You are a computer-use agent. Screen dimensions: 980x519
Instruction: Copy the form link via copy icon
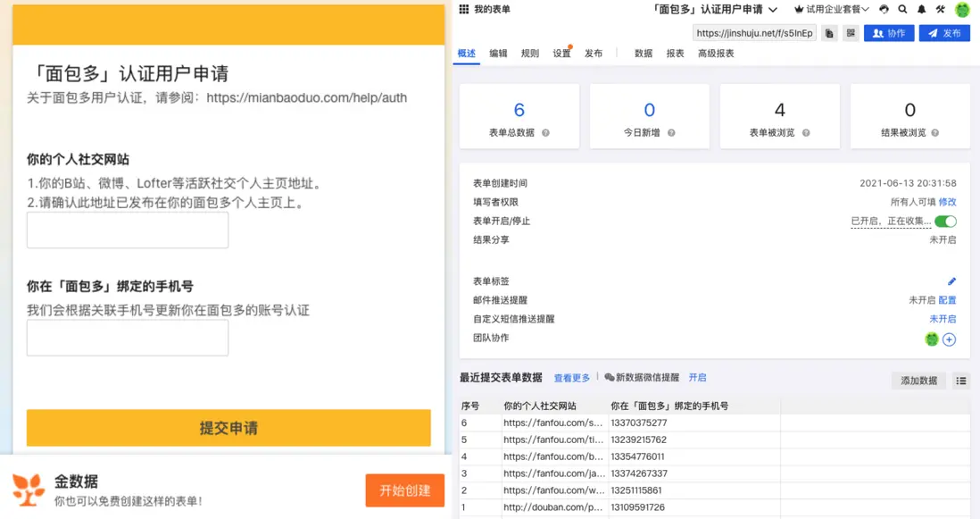click(x=829, y=33)
